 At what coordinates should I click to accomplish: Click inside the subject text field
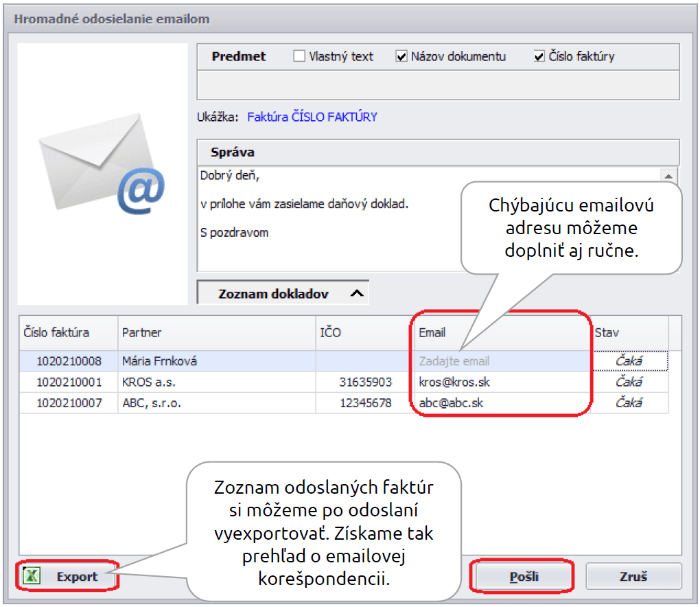[438, 86]
